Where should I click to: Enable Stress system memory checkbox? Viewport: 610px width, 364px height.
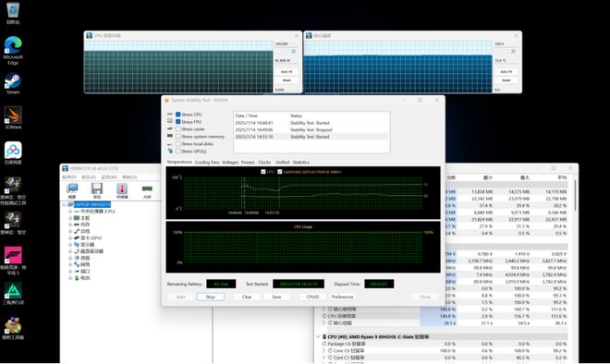point(178,137)
